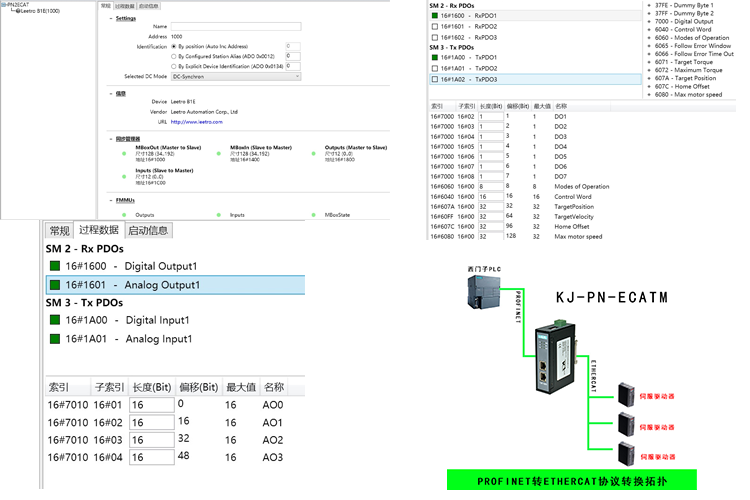Open the small 常规 tab above Settings

coord(106,6)
